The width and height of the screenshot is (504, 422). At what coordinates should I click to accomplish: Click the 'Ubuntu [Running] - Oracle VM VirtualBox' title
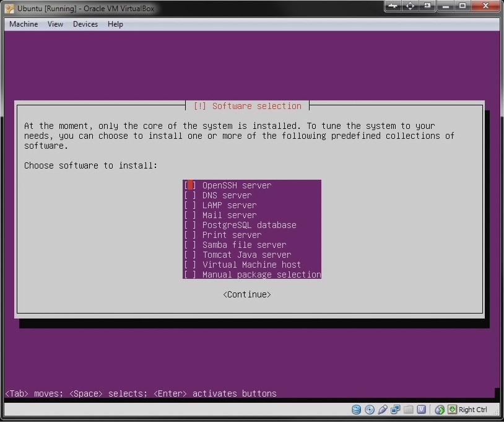click(x=86, y=9)
